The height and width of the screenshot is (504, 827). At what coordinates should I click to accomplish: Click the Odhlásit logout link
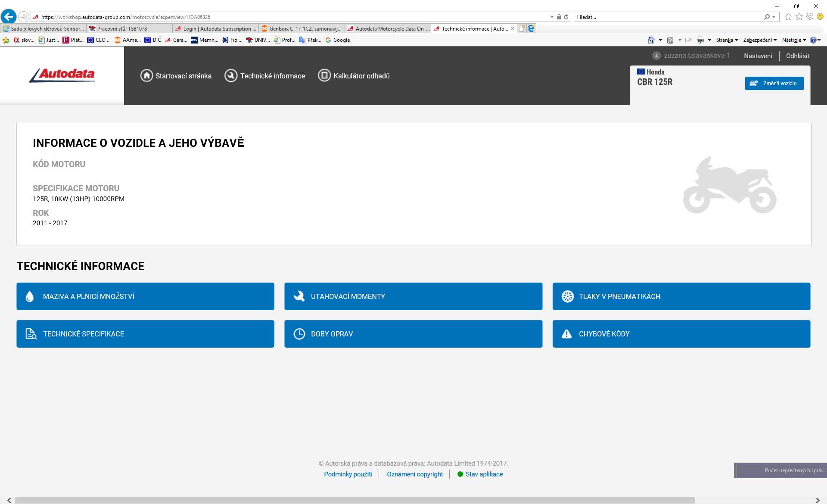[x=797, y=56]
